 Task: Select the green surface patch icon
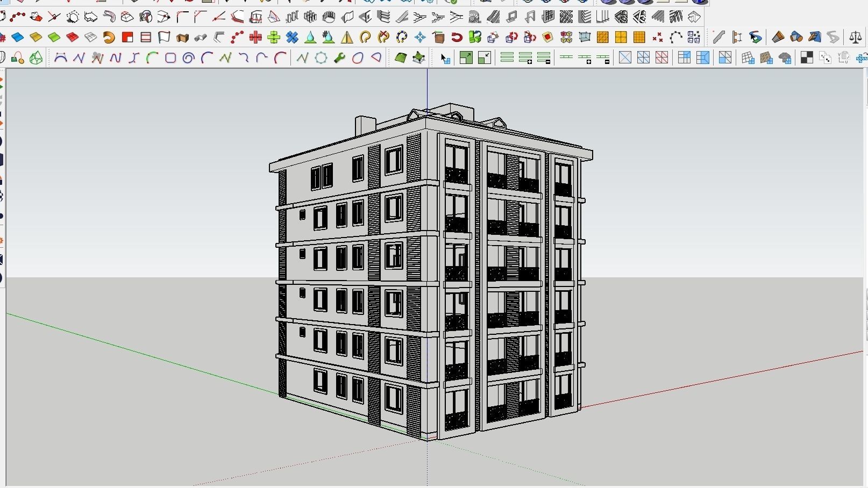point(54,38)
